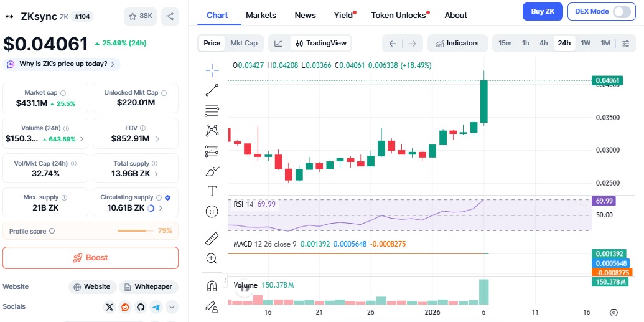Select the ruler measure tool

point(212,239)
